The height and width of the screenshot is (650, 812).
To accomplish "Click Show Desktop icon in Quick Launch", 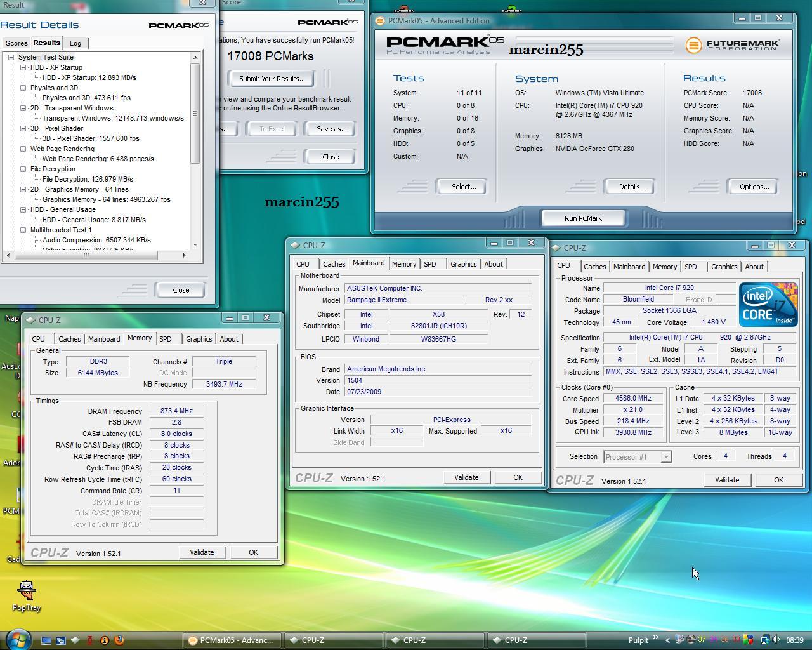I will point(46,640).
